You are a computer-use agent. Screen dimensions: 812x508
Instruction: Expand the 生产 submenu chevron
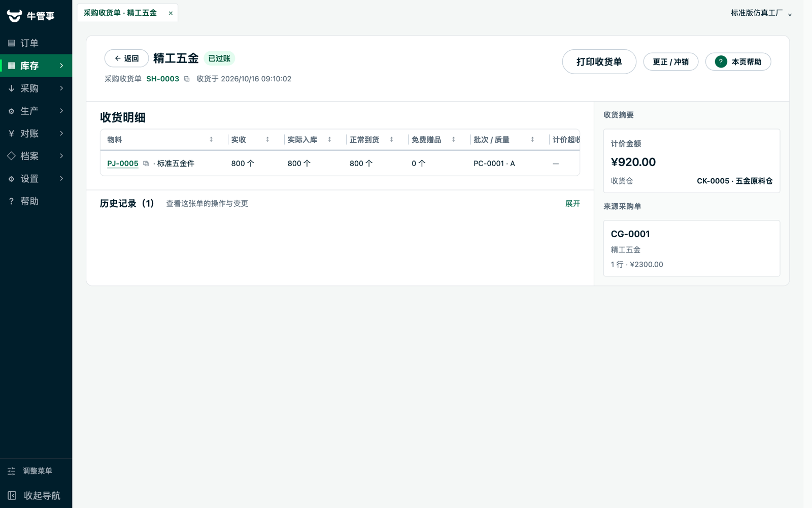click(x=61, y=111)
